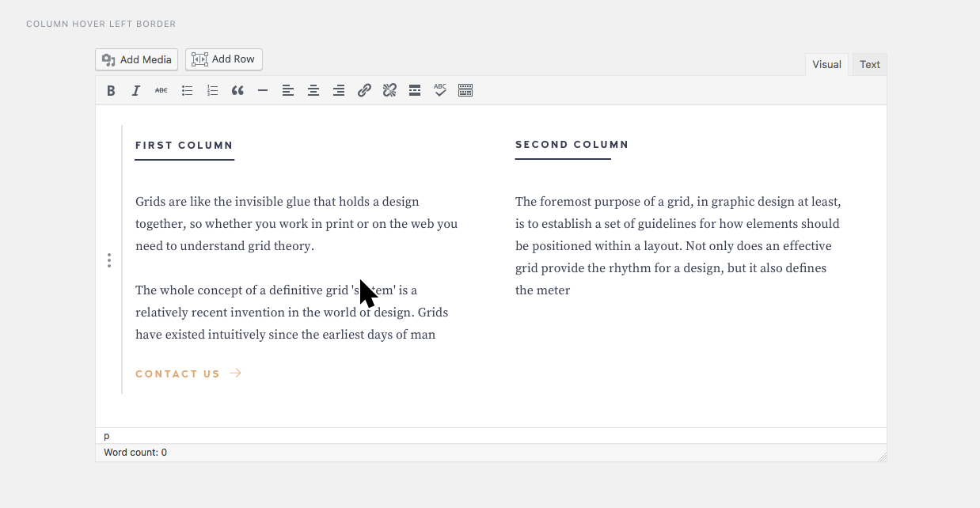Screen dimensions: 980x508
Task: Click the Add Media button
Action: point(137,59)
